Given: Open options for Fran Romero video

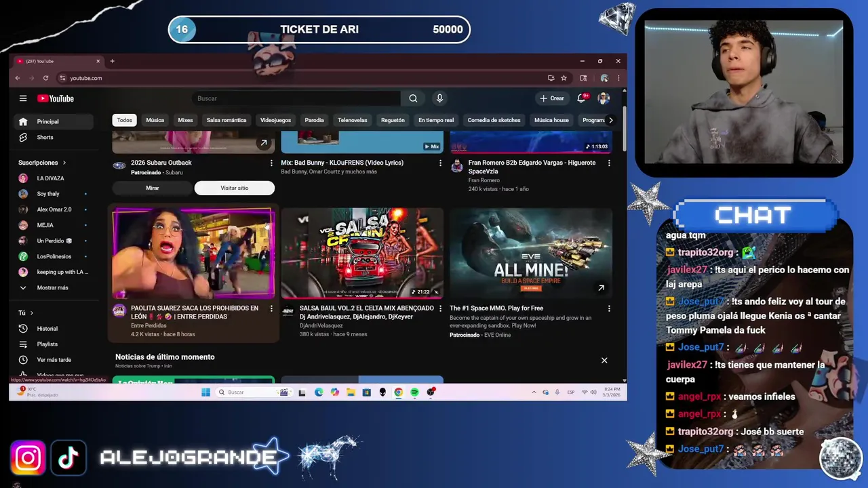Looking at the screenshot, I should coord(609,163).
